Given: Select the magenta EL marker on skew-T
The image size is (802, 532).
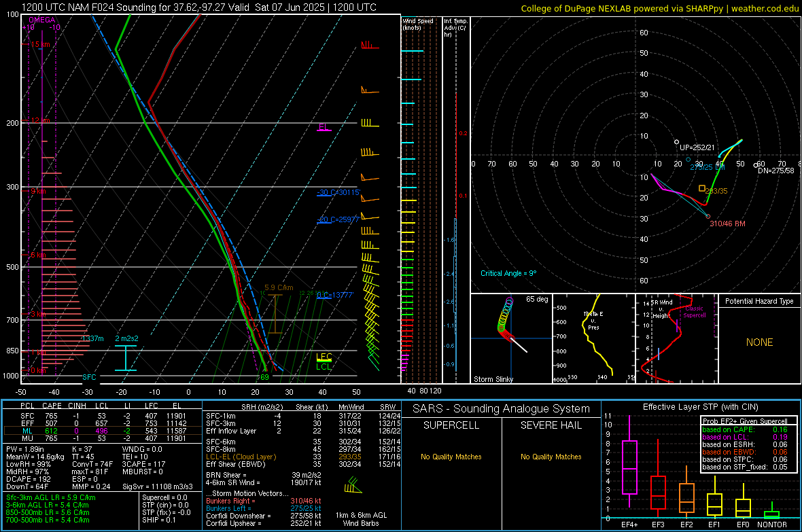Looking at the screenshot, I should (324, 127).
